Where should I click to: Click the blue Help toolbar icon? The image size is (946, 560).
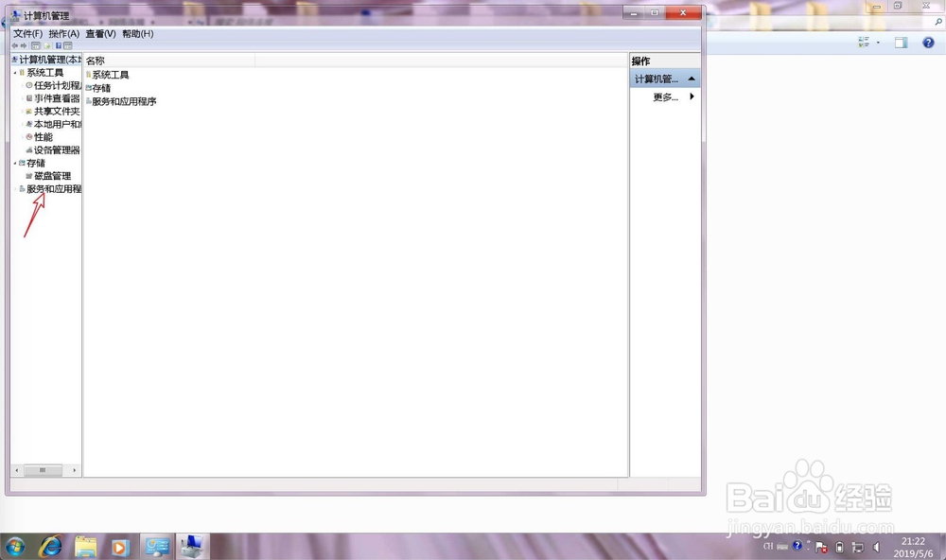[x=59, y=45]
